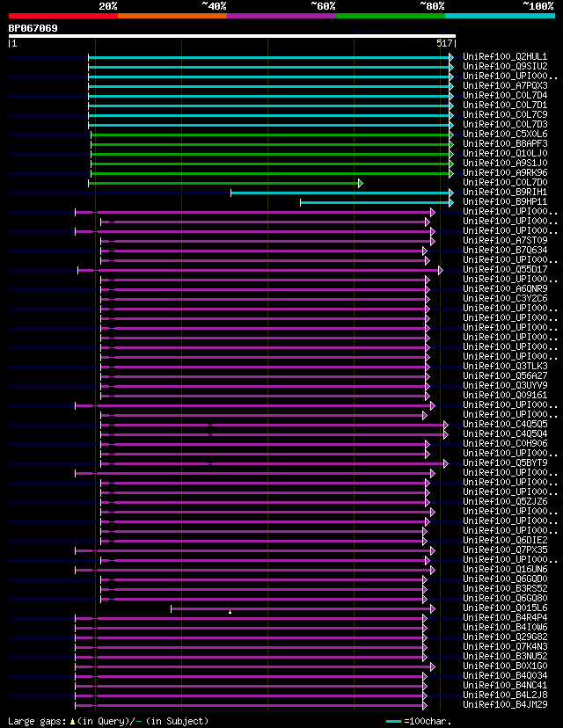Select the UniRef100_C5X0L6 label
Screen dimensions: 563x728
point(505,135)
